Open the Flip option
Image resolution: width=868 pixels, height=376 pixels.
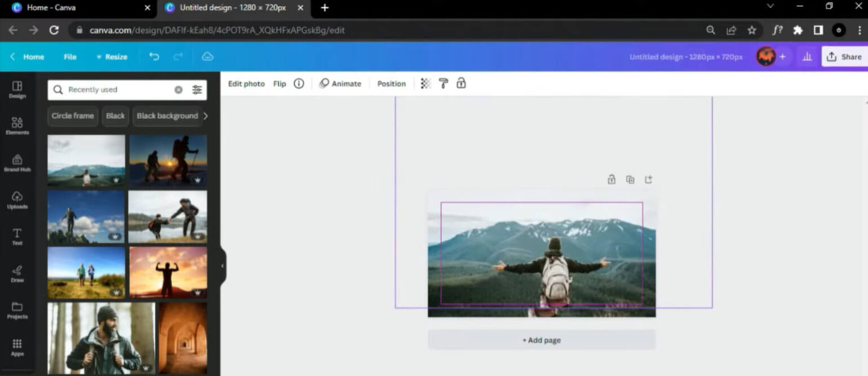tap(280, 84)
